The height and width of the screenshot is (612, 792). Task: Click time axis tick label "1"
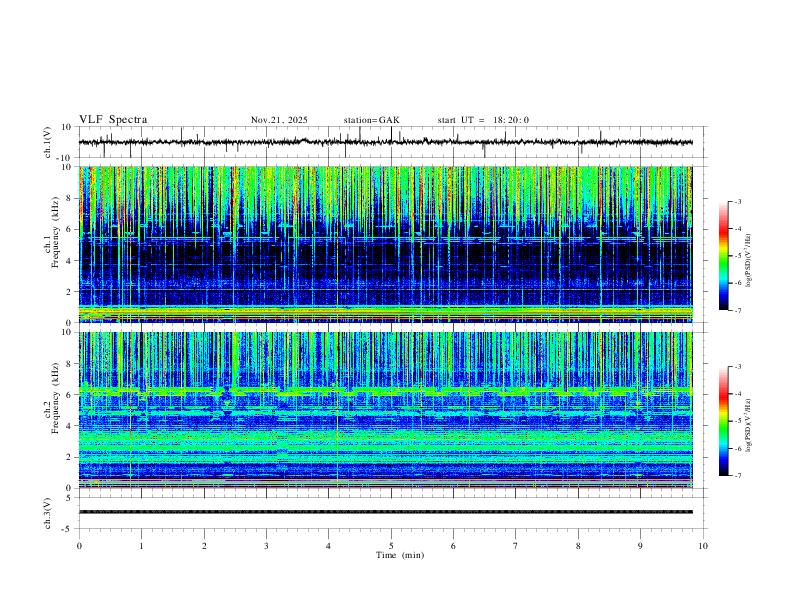141,546
